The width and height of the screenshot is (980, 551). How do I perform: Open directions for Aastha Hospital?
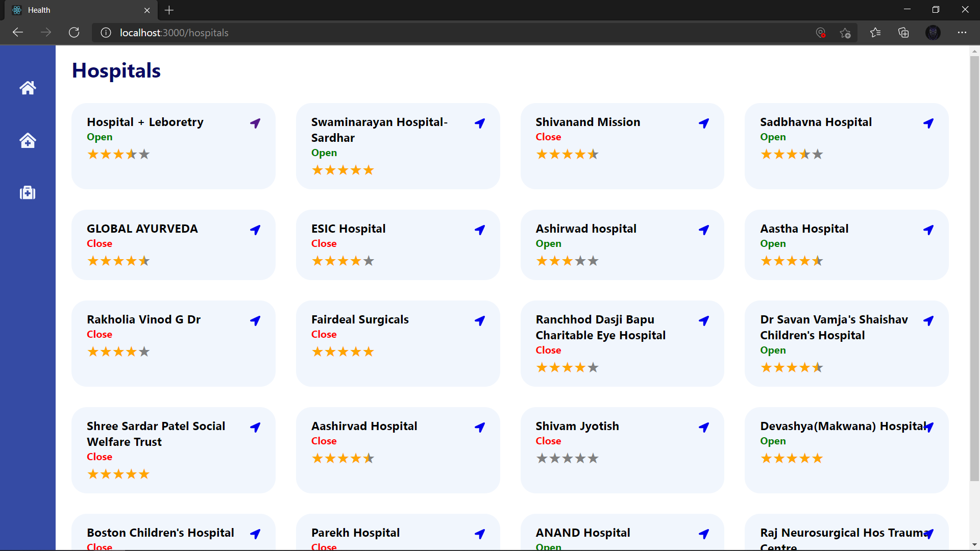coord(928,230)
